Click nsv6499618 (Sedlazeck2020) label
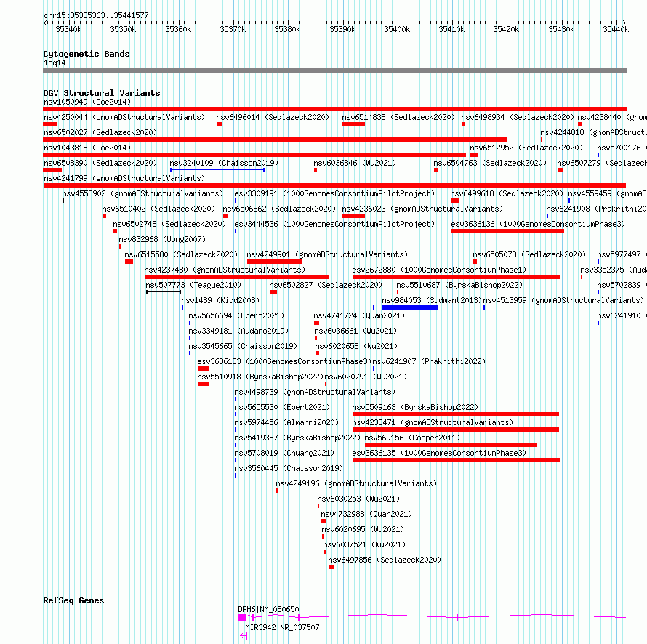647x644 pixels. click(x=507, y=193)
